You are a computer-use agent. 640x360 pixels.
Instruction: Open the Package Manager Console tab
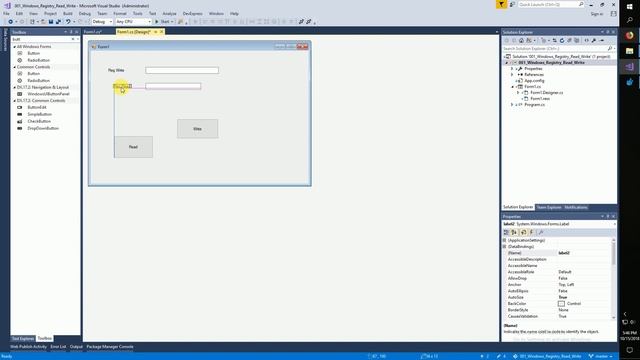click(x=110, y=347)
